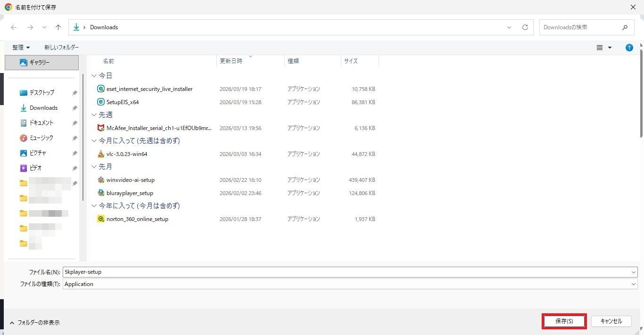Image resolution: width=644 pixels, height=335 pixels.
Task: Select the norton_360_online_setup file
Action: point(137,219)
